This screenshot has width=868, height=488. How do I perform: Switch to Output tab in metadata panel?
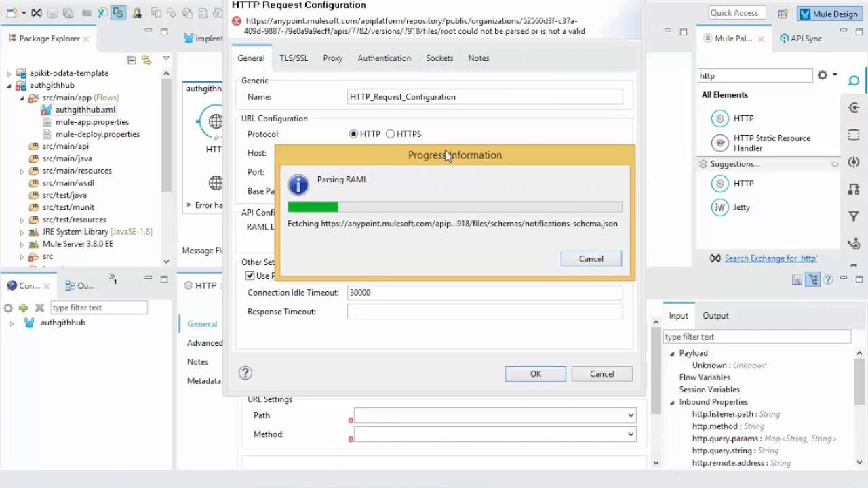715,316
